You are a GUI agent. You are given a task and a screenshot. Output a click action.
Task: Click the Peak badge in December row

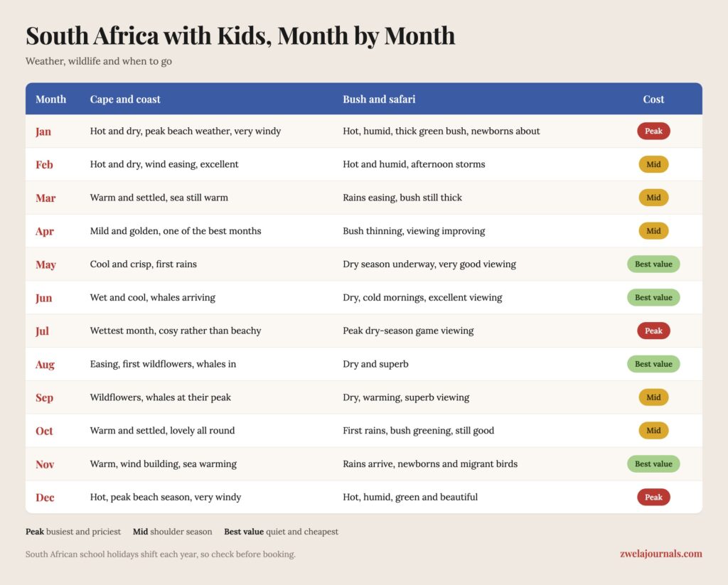tap(653, 498)
